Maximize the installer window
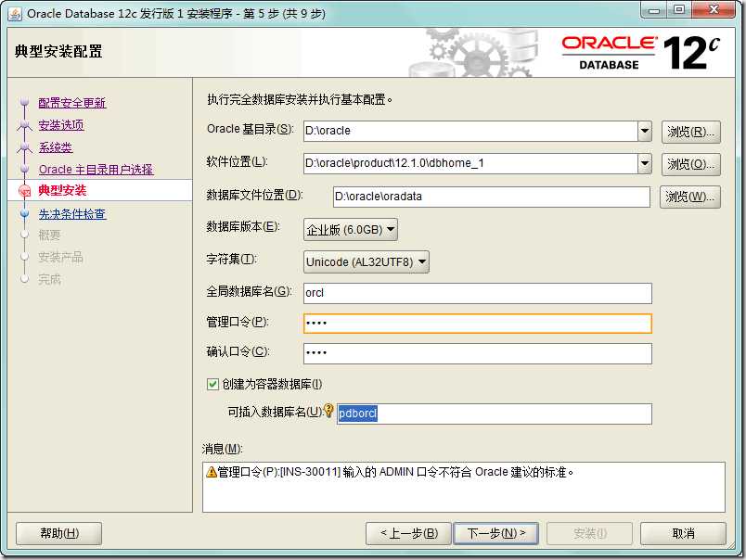This screenshot has width=746, height=560. 679,10
